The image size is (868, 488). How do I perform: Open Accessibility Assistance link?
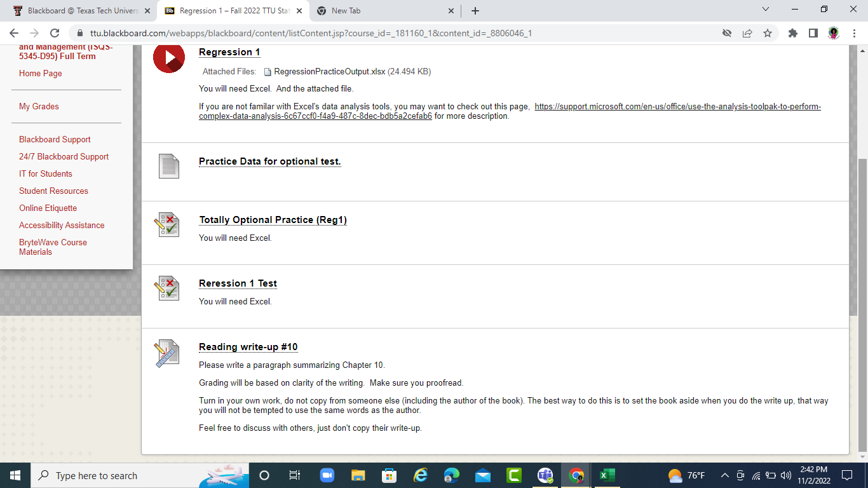pos(62,225)
